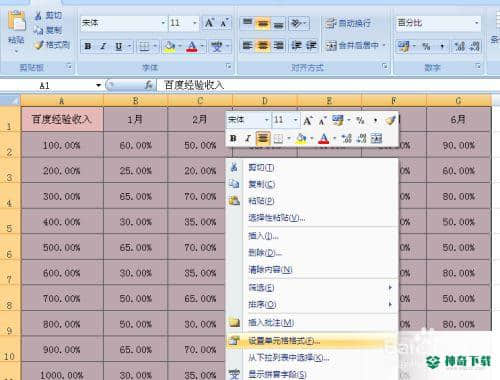Center text horizontally in ribbon

point(263,46)
